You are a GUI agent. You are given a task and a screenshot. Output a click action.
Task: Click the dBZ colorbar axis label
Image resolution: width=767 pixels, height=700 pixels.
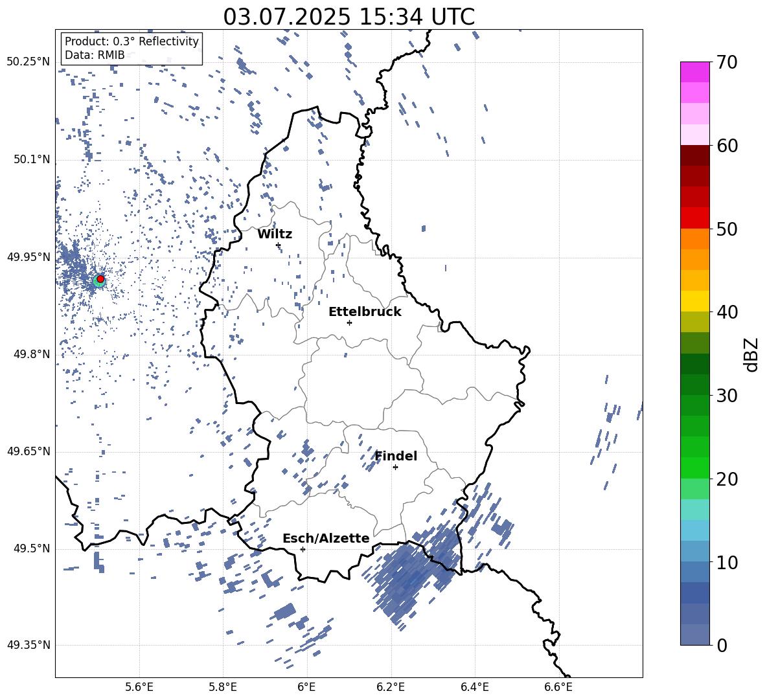[752, 354]
